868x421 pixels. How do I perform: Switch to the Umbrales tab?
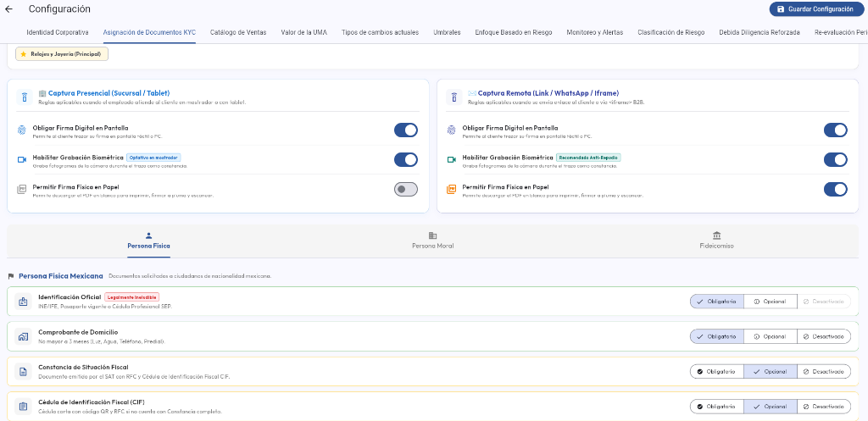[447, 33]
